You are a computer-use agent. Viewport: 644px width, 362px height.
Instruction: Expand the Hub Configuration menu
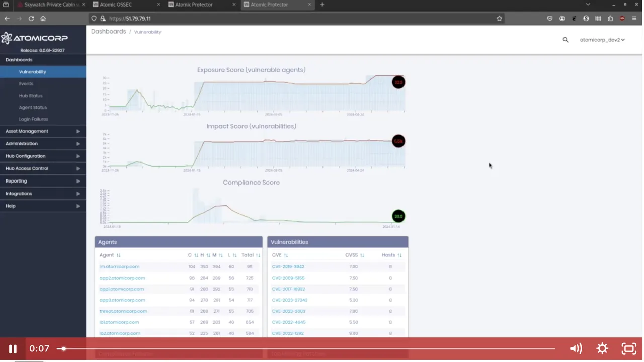pyautogui.click(x=43, y=156)
